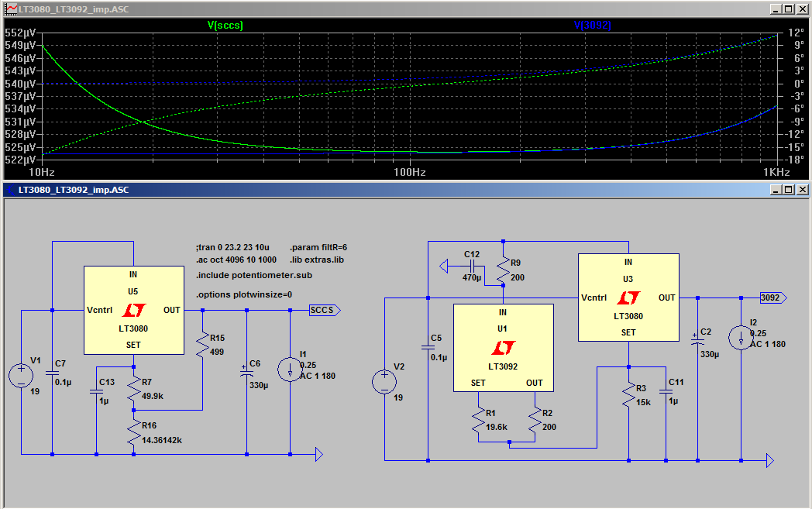
Task: Select the .include potentiometer.sub directive
Action: (254, 276)
